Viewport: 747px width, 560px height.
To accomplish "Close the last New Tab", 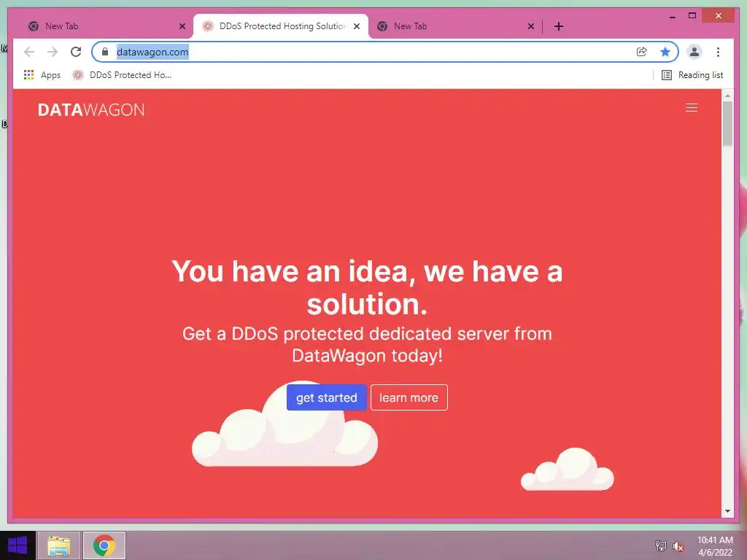I will click(x=531, y=26).
